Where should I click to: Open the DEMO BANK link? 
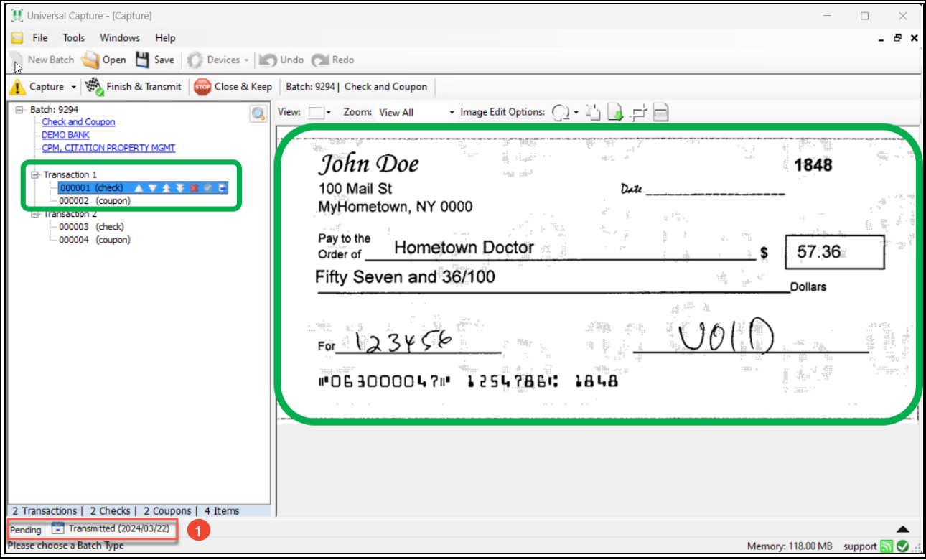click(x=65, y=135)
